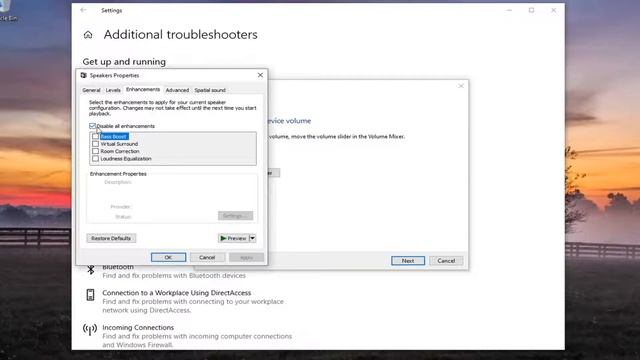
Task: Select the Loudness Equalization label
Action: 126,158
